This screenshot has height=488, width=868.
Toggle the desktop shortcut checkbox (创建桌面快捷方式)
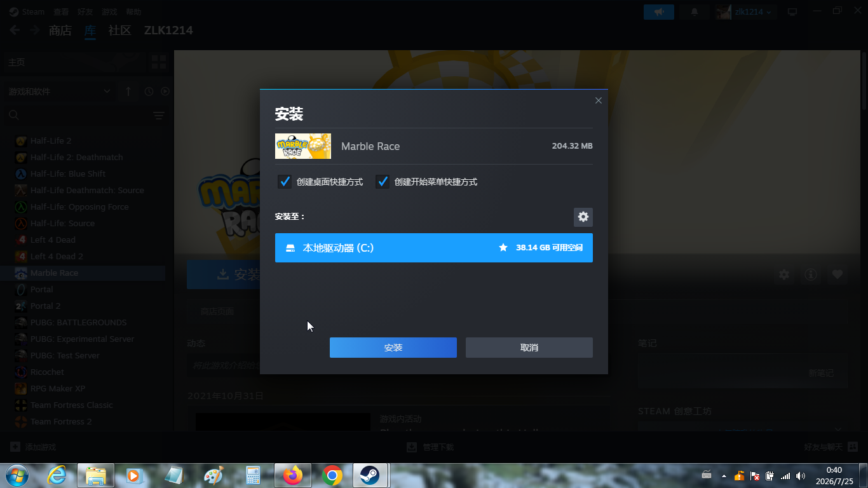click(x=285, y=182)
